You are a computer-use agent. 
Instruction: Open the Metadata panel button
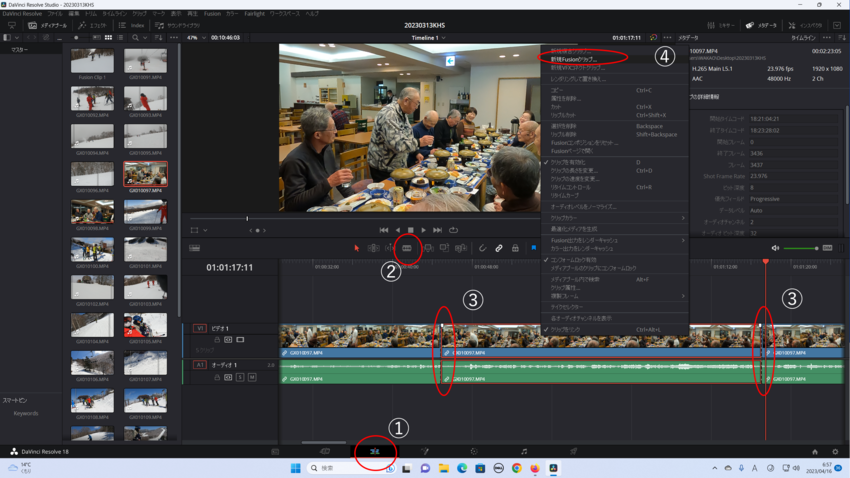pos(762,25)
